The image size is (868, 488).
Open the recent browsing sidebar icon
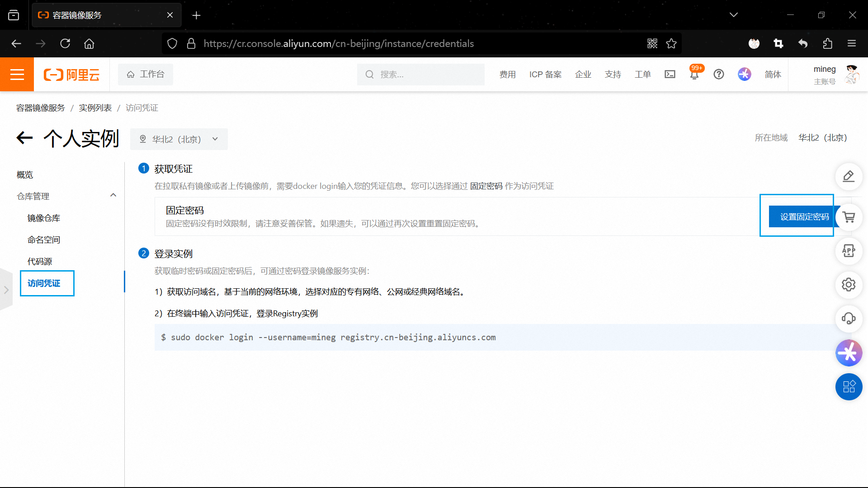click(14, 15)
